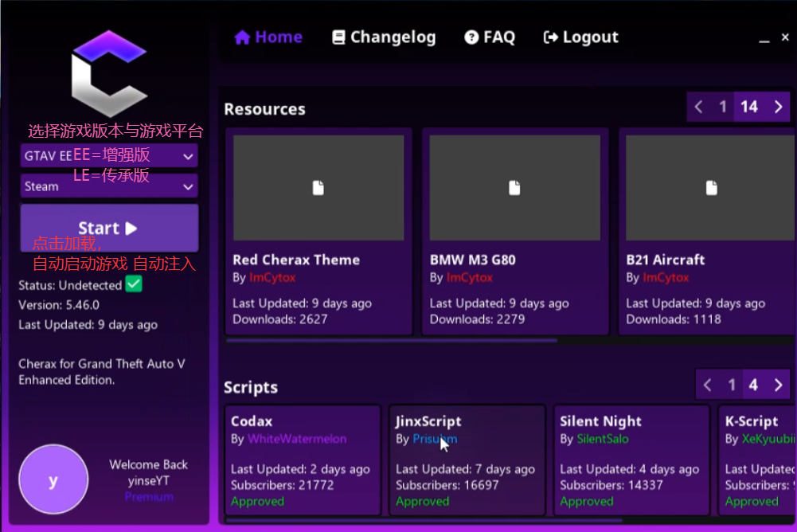Go to next Resources page arrow
The width and height of the screenshot is (797, 532).
tap(778, 107)
